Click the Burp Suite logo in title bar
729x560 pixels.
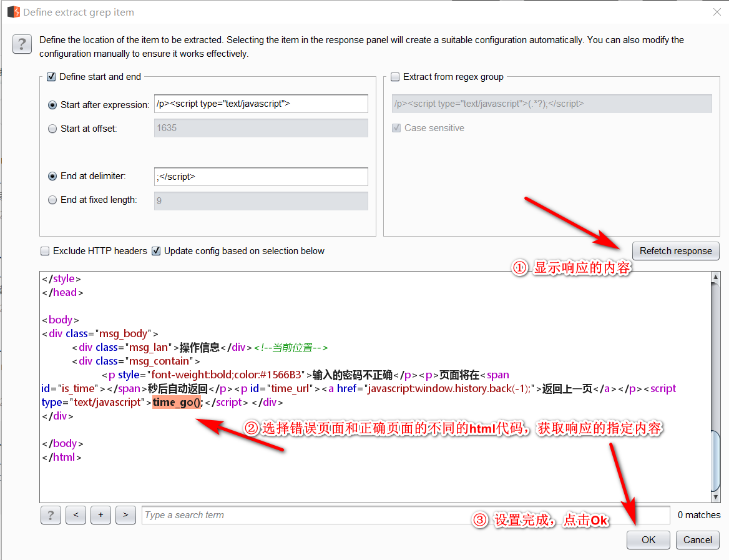tap(14, 12)
